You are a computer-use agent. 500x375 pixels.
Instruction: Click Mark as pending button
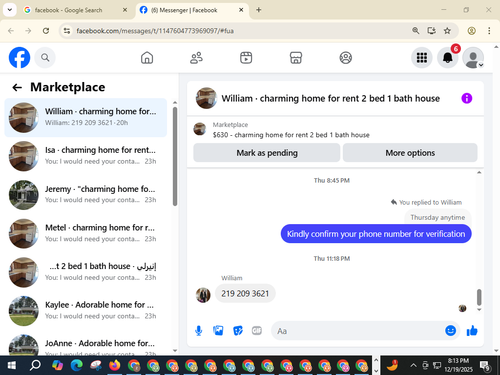(267, 153)
